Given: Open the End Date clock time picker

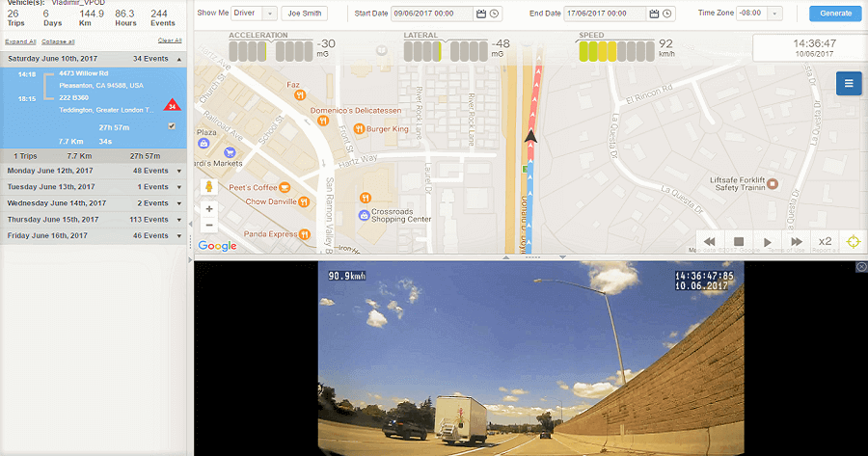Looking at the screenshot, I should 667,13.
